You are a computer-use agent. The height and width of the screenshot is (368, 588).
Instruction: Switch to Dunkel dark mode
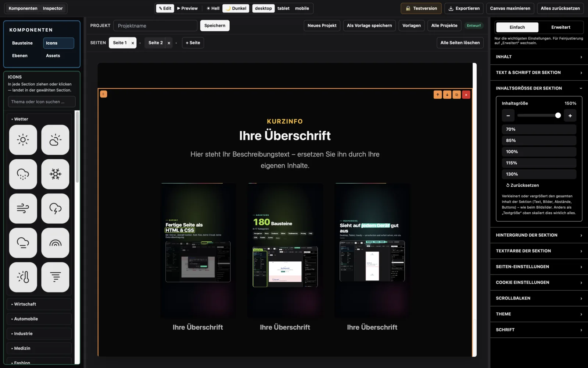pos(236,8)
